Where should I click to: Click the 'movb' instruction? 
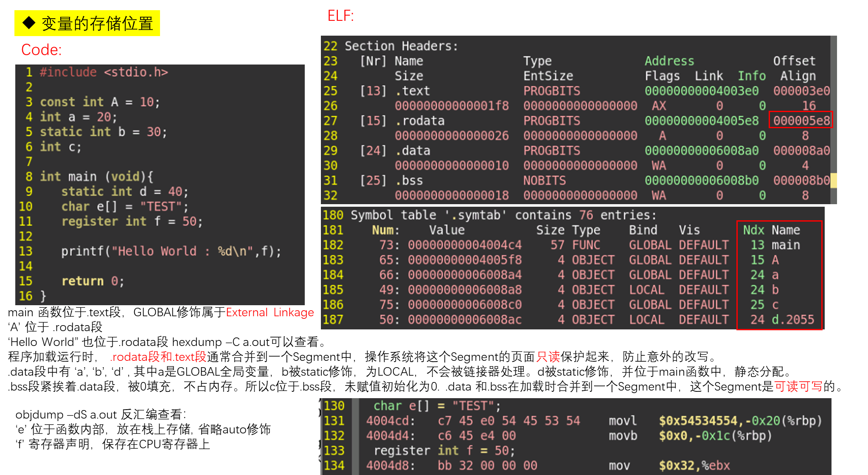pos(623,436)
